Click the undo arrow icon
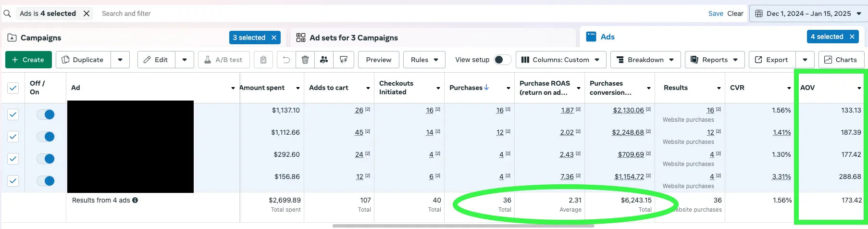Screen dimensions: 868x229 click(286, 60)
